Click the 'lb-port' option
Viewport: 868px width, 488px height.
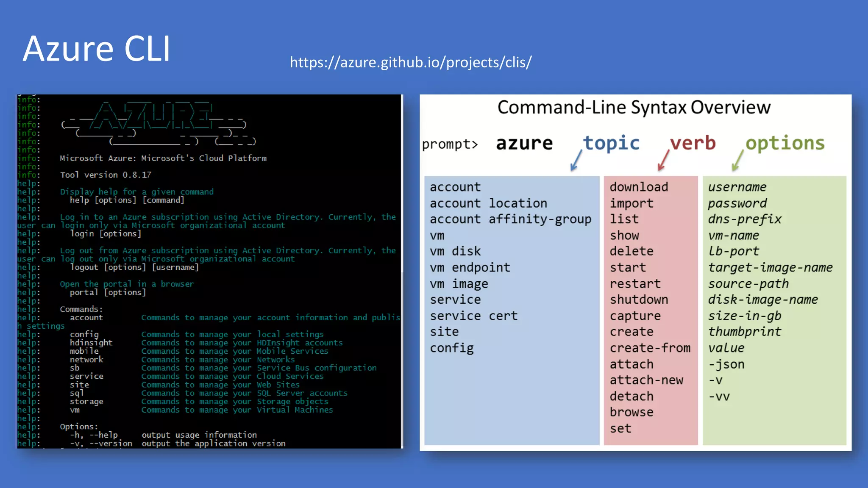tap(734, 252)
